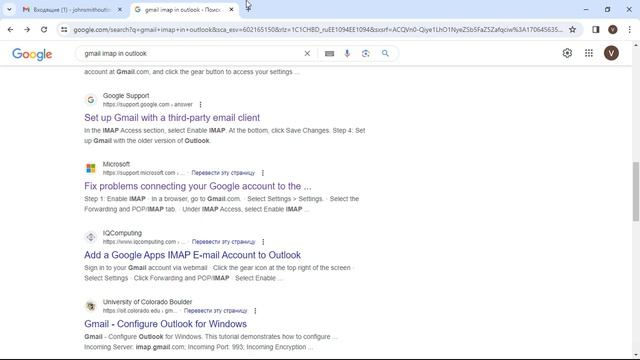The image size is (640, 360).
Task: Open Chrome profile avatar in toolbar
Action: [612, 29]
